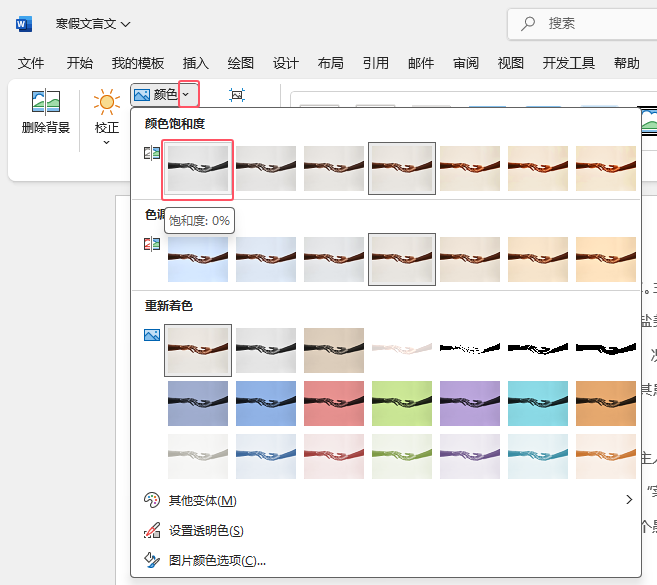Apply the light blue recolor swatch
657x585 pixels.
[x=266, y=456]
